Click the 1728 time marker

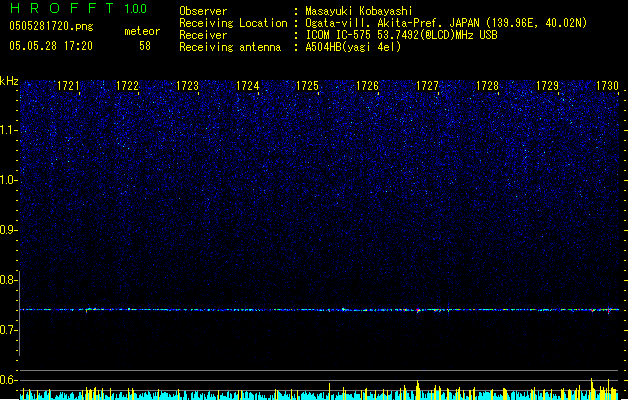click(x=487, y=86)
